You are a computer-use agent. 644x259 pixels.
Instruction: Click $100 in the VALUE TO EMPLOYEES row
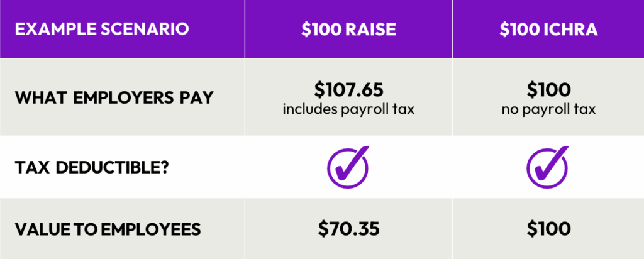[548, 229]
